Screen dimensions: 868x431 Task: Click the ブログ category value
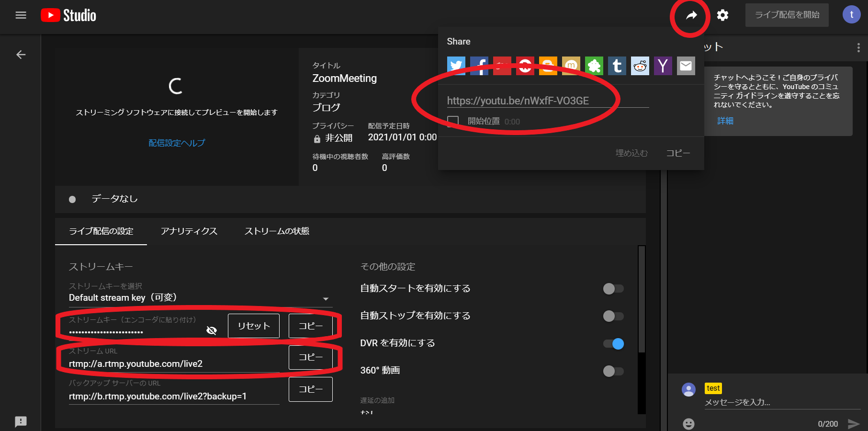click(326, 108)
